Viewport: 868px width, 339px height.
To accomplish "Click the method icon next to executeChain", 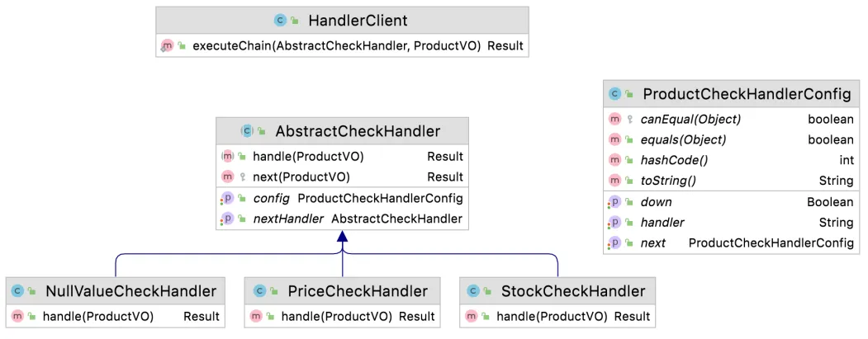I will point(167,46).
